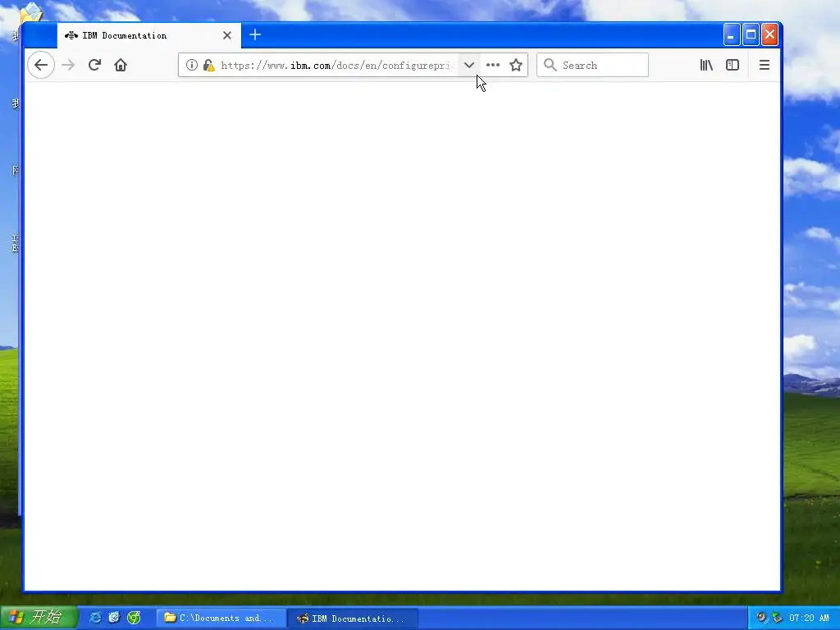Click the green quick launch browser icon
The image size is (840, 630).
tap(134, 618)
